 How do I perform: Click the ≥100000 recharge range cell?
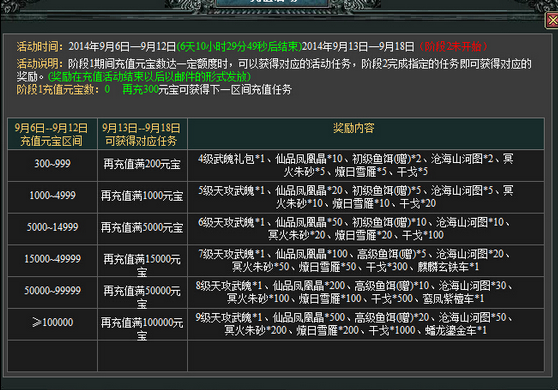[x=52, y=323]
